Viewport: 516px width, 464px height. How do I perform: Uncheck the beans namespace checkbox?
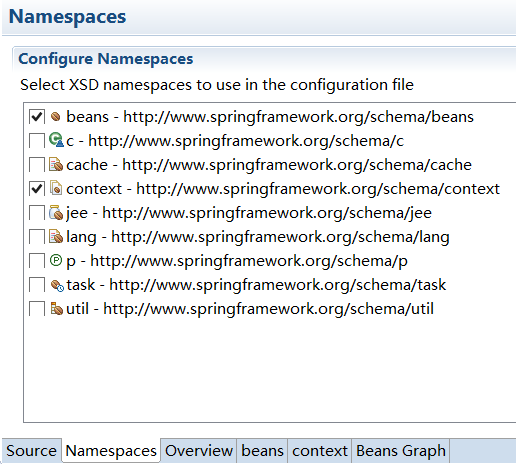tap(37, 116)
